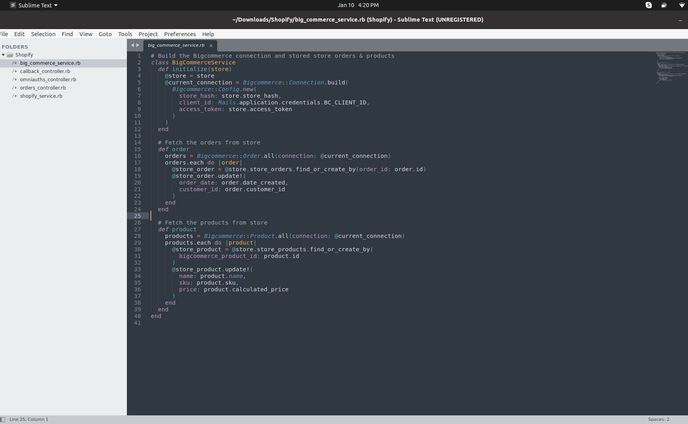The height and width of the screenshot is (424, 688).
Task: Click the Shopify folder icon
Action: [x=10, y=55]
